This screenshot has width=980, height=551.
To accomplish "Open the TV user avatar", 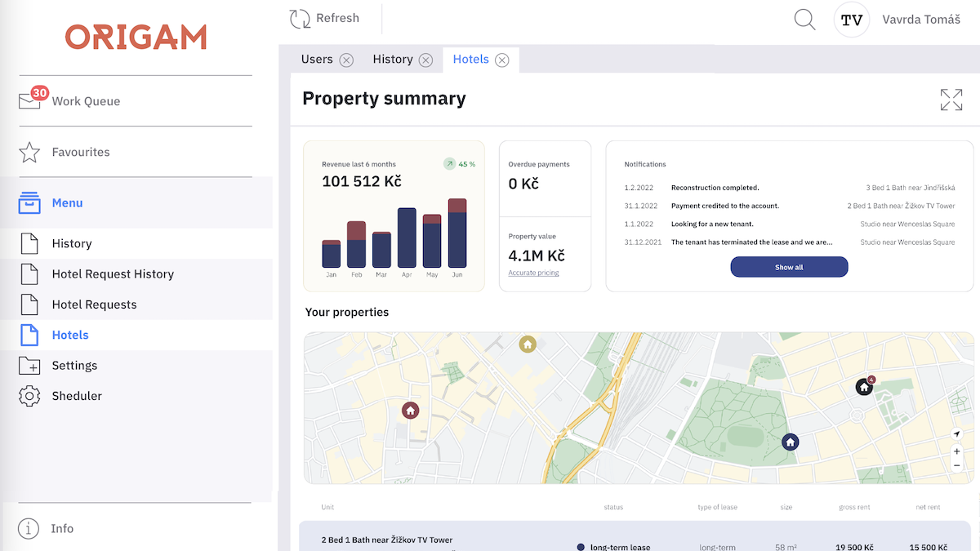I will pos(851,20).
